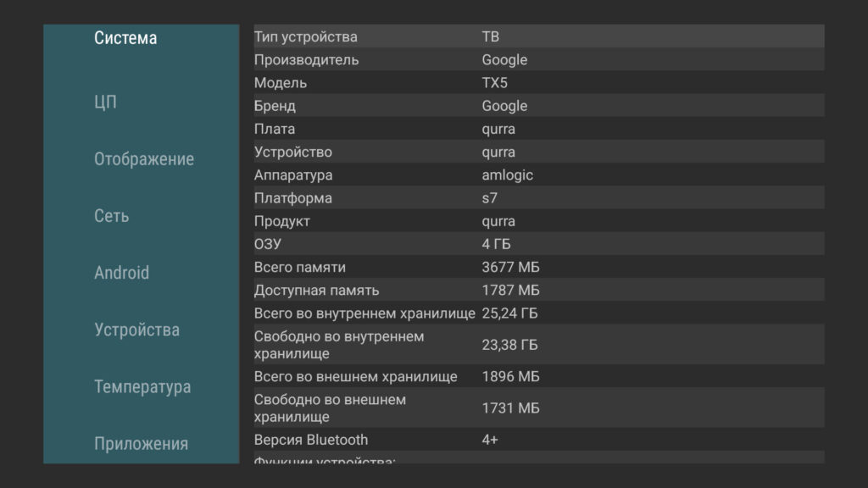
Task: Select the Версия Bluetooth row
Action: (538, 440)
